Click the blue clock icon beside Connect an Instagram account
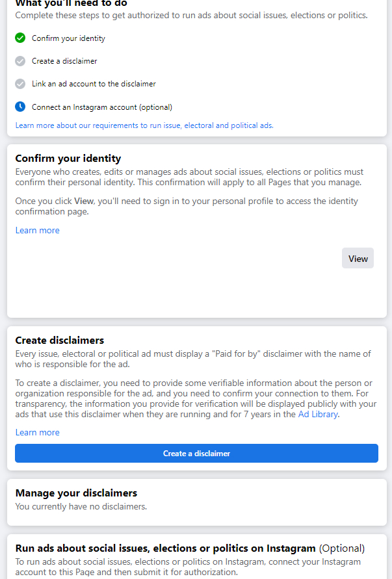The width and height of the screenshot is (392, 579). coord(20,107)
